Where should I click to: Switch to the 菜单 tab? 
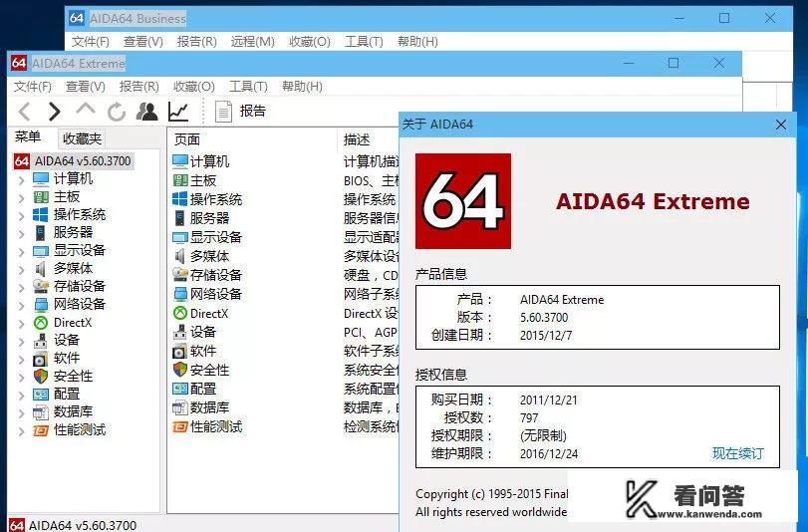[x=28, y=137]
